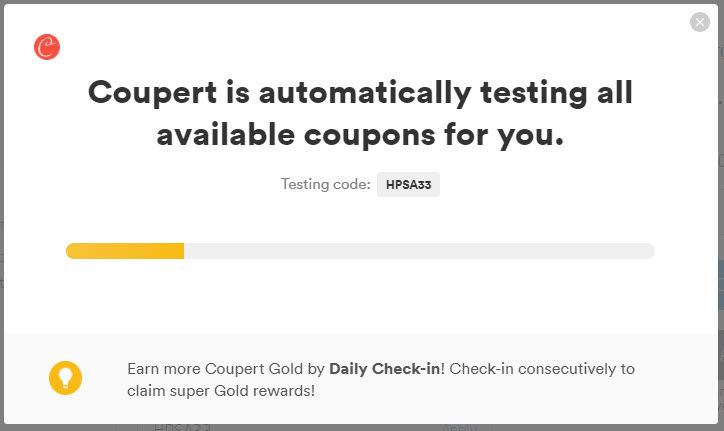Click the partially hidden HPSA32 code behind popup
Viewport: 724px width, 431px height.
pos(182,427)
